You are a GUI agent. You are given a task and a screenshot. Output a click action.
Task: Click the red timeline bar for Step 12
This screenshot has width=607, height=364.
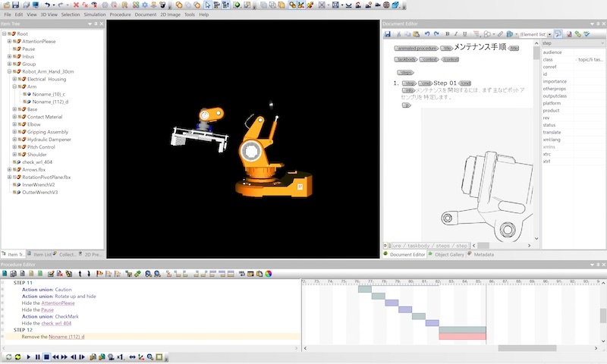pos(462,336)
